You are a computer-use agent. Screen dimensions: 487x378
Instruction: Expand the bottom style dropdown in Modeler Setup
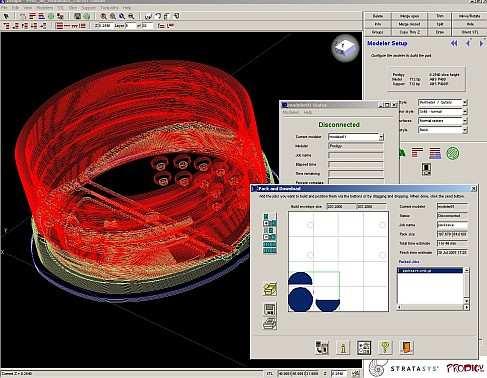point(465,130)
